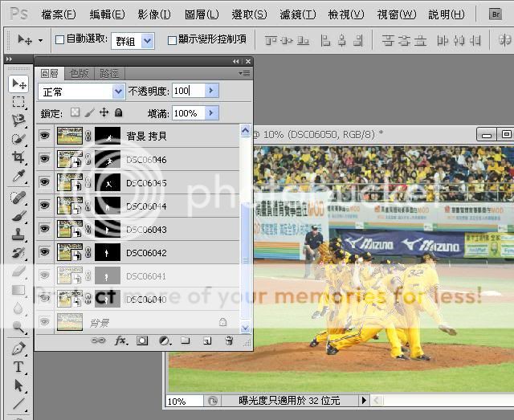Expand the 群組 auto-select dropdown

click(134, 39)
